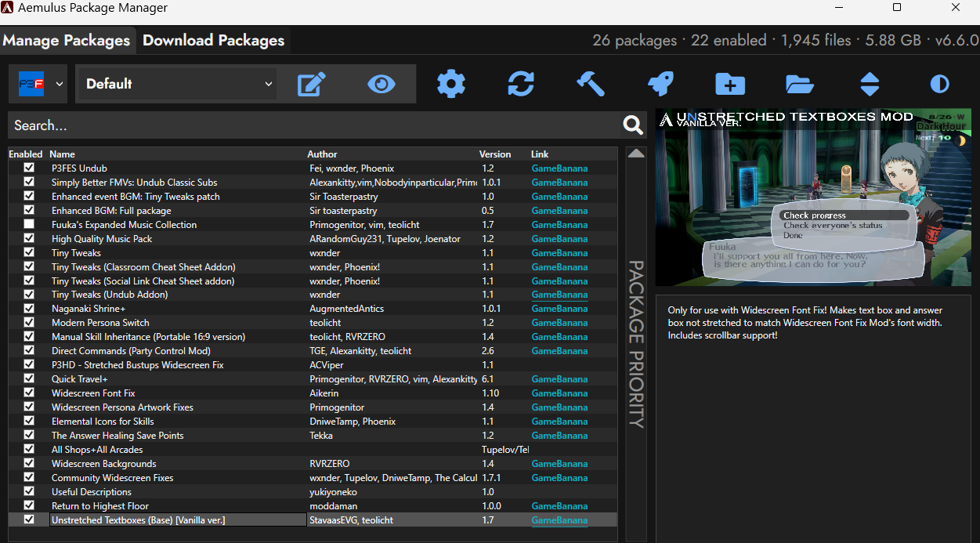Launch game with the rocket icon
980x543 pixels.
click(x=660, y=84)
